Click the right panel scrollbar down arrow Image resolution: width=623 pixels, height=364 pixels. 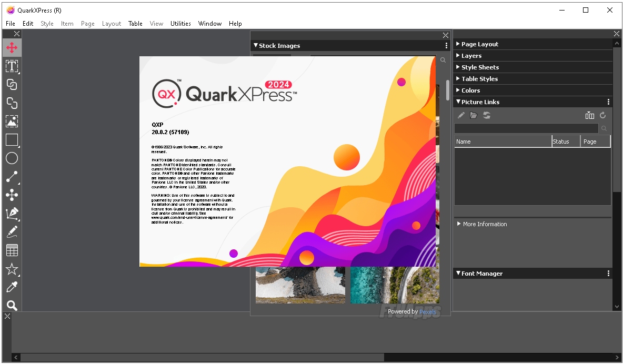point(617,306)
